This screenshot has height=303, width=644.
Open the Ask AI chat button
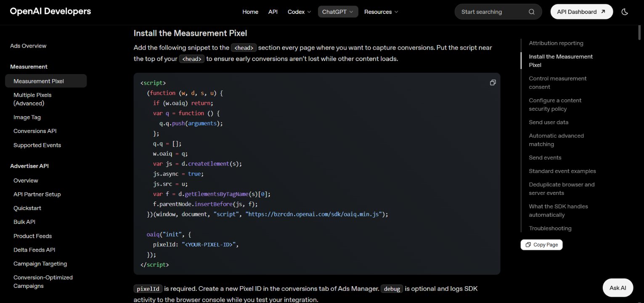[617, 288]
